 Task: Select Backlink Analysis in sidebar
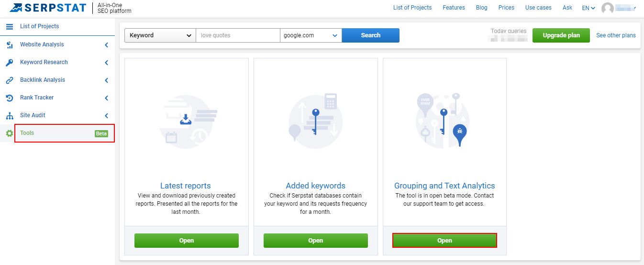tap(43, 80)
